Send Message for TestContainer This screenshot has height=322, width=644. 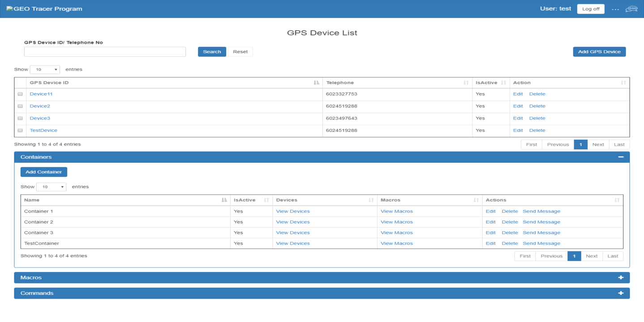tap(542, 243)
